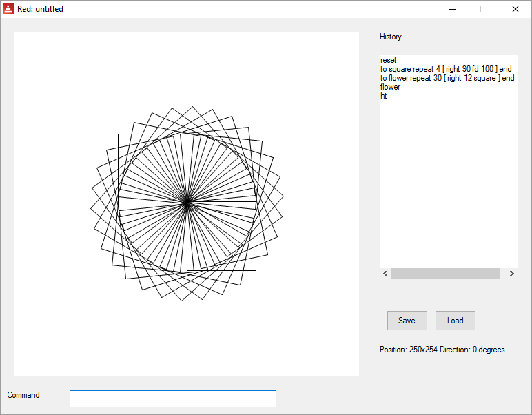Click the Red application icon in the title bar
This screenshot has width=532, height=415.
pyautogui.click(x=9, y=9)
